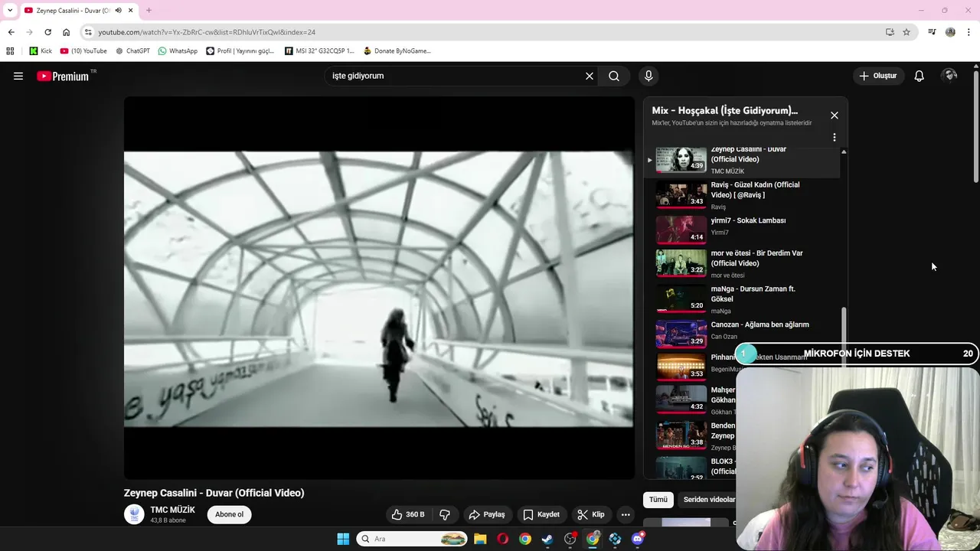Open a new browser tab
This screenshot has width=980, height=551.
pos(149,11)
